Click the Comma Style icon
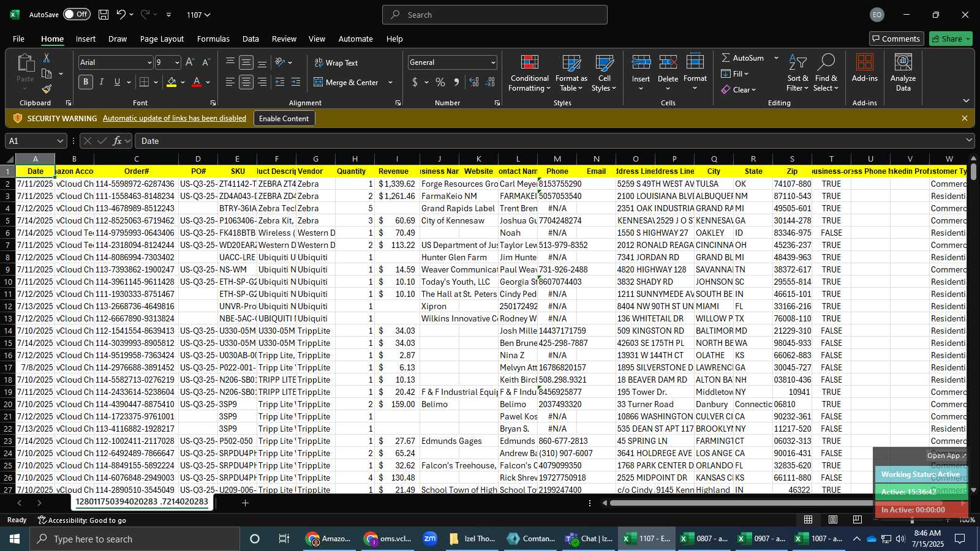This screenshot has width=980, height=551. tap(456, 82)
